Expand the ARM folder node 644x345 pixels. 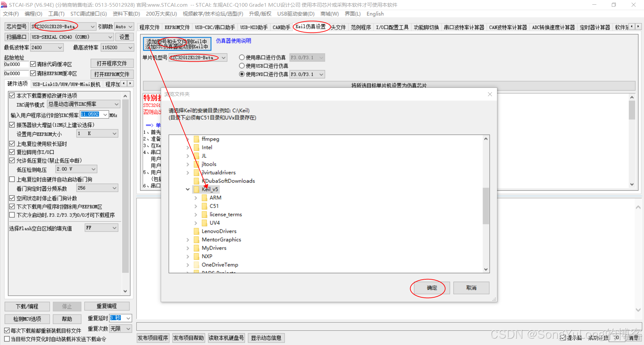click(196, 198)
